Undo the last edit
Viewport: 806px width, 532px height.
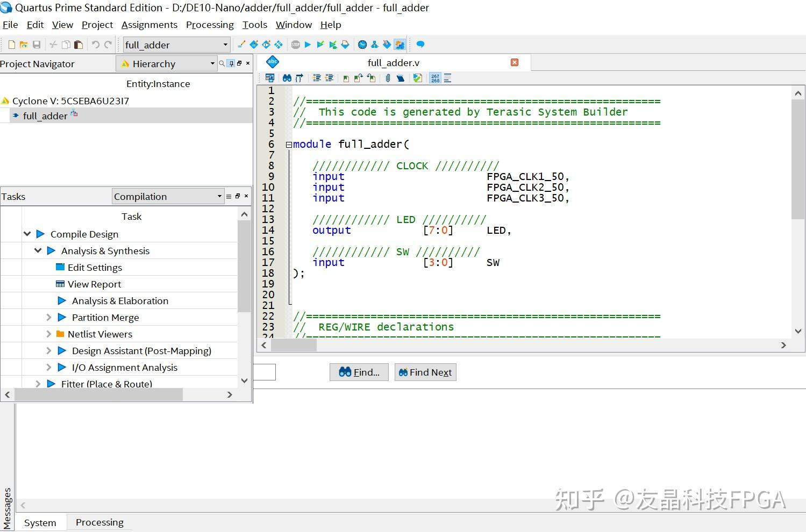tap(97, 45)
